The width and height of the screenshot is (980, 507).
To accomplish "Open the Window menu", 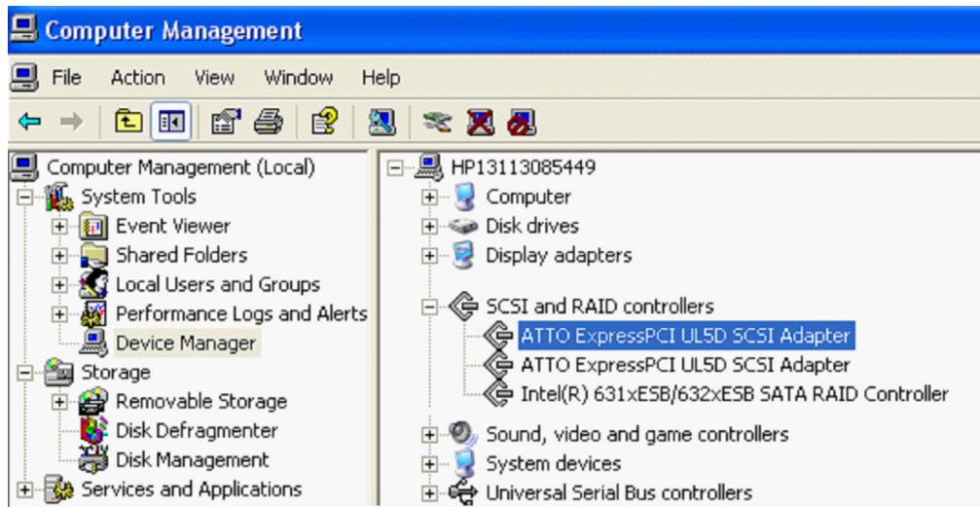I will pyautogui.click(x=298, y=78).
